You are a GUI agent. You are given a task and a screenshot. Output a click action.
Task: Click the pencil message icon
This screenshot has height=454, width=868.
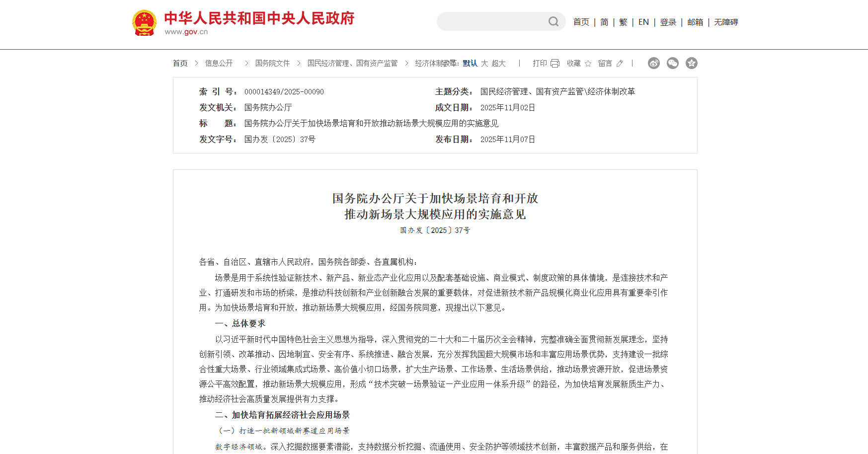pos(620,64)
